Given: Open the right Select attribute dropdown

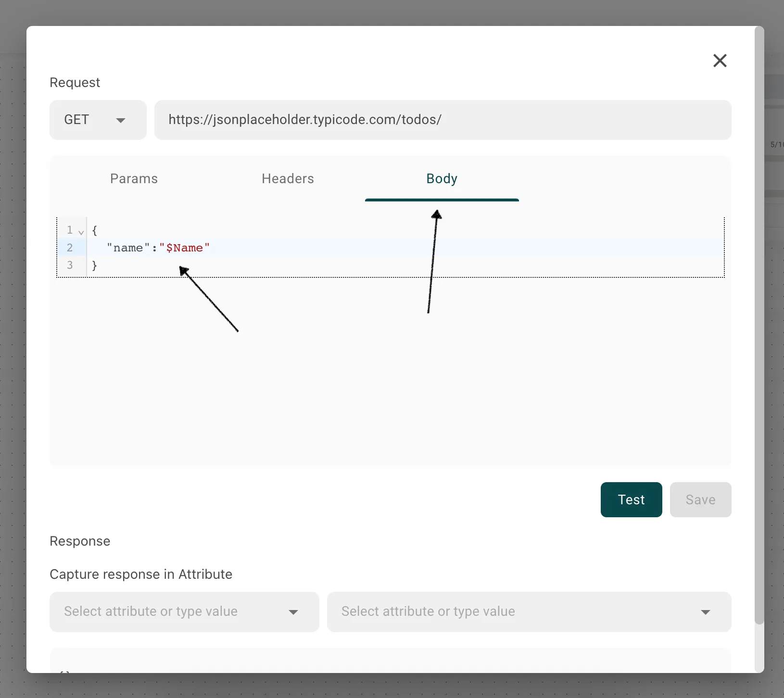Looking at the screenshot, I should [529, 611].
